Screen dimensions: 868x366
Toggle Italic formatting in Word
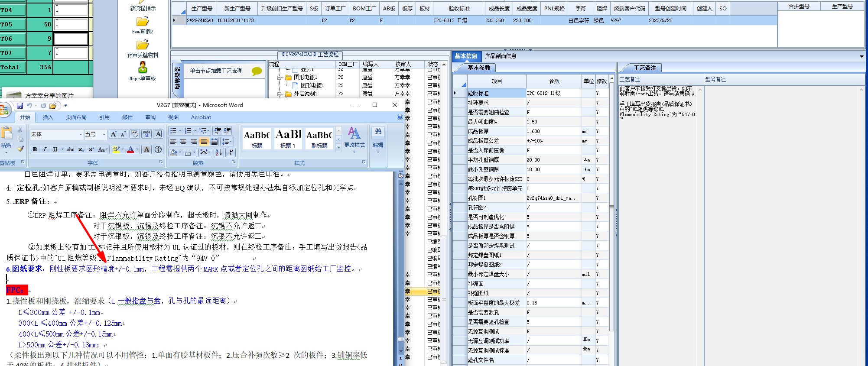tap(45, 149)
